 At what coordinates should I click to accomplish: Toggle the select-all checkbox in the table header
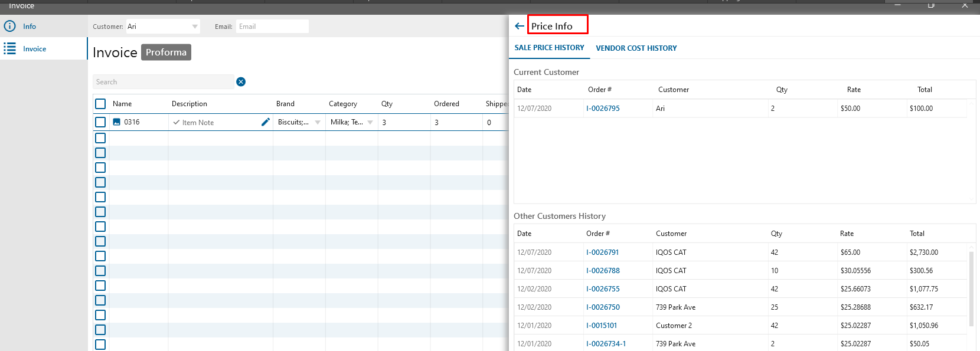100,104
